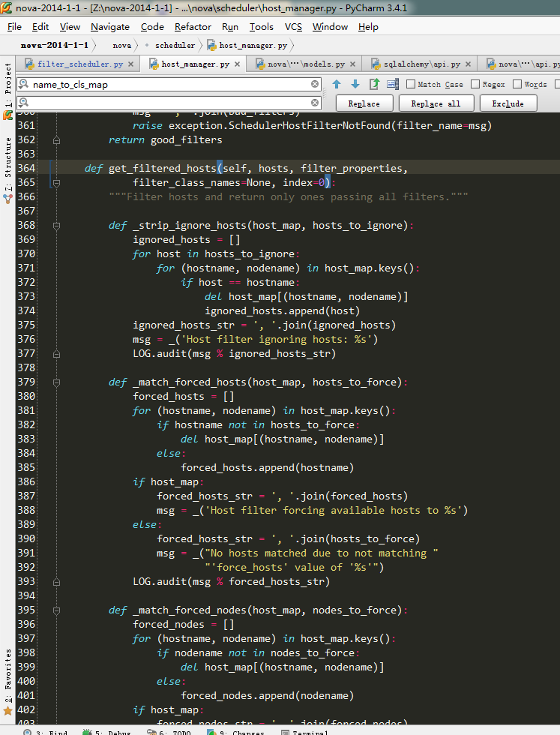Collapse _match_forced_hosts fold at line 379

click(x=56, y=382)
